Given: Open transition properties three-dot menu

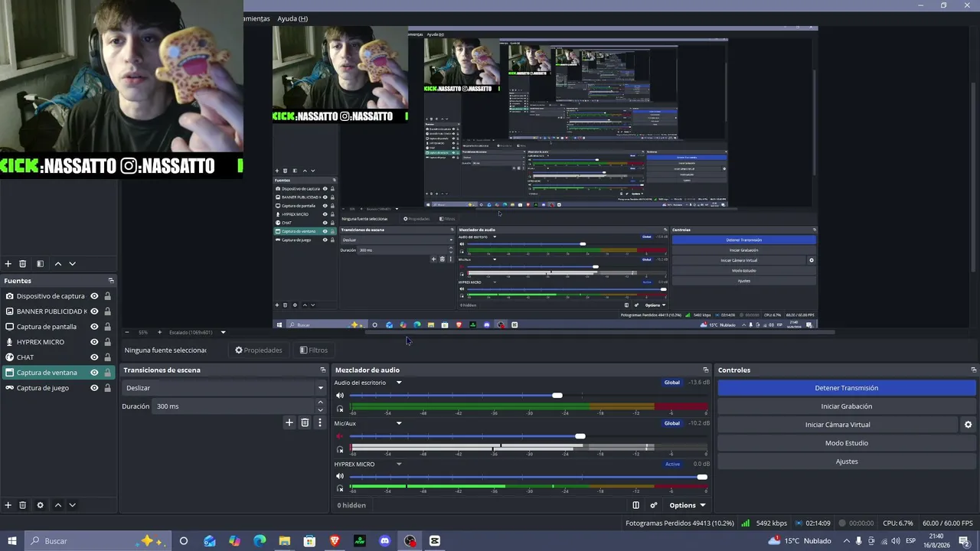Looking at the screenshot, I should pyautogui.click(x=320, y=422).
